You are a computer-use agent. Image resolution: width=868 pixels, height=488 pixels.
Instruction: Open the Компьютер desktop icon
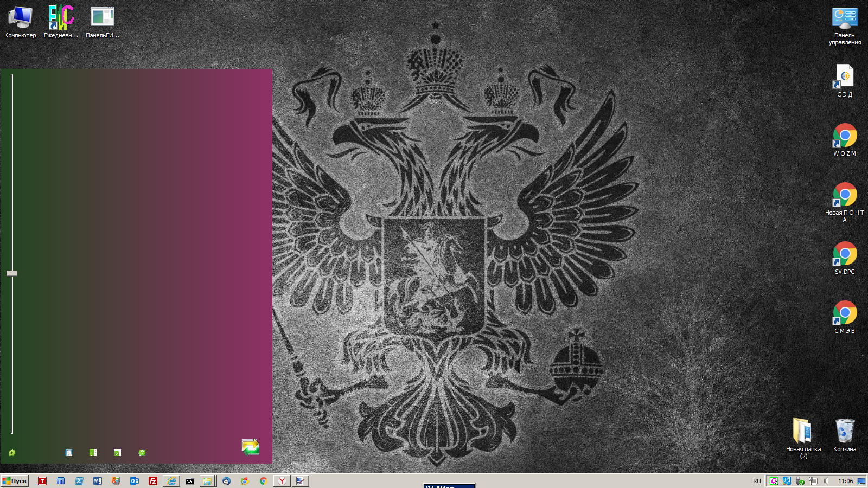click(x=20, y=22)
